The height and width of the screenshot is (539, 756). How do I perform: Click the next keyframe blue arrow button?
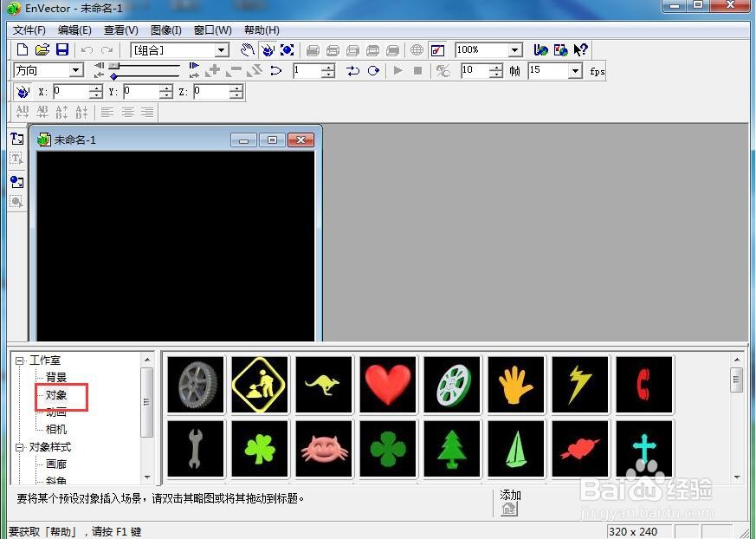(194, 66)
